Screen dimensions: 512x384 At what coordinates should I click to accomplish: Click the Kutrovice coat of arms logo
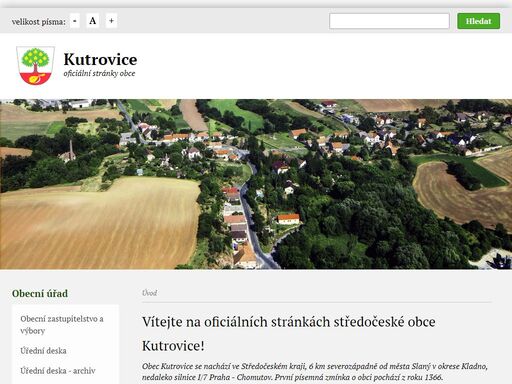point(35,65)
